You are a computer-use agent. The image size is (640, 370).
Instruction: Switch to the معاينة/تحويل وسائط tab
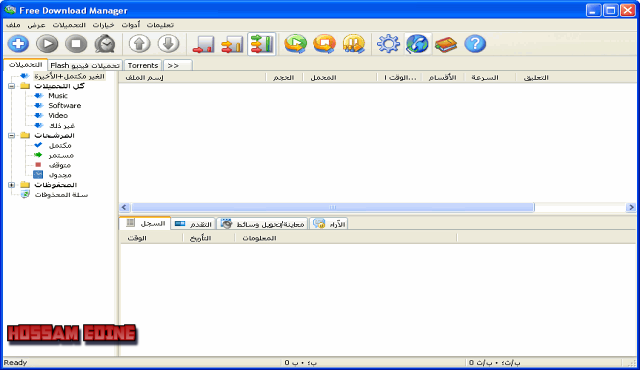click(262, 224)
